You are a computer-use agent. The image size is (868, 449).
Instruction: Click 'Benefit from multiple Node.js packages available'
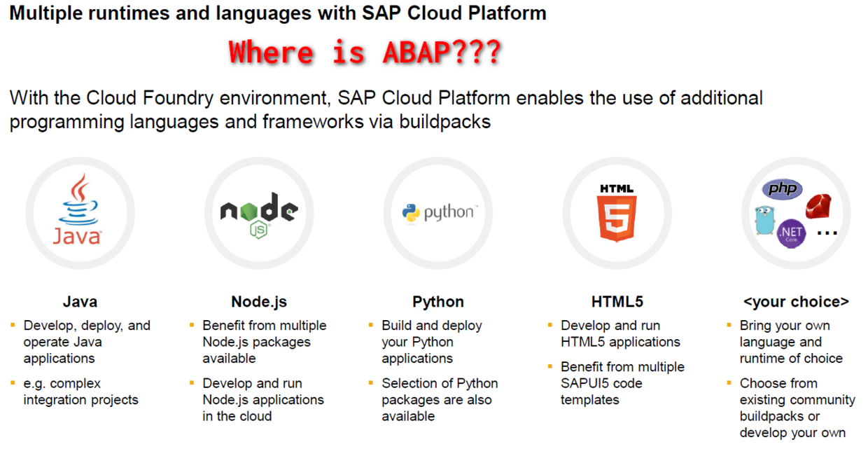pyautogui.click(x=264, y=342)
